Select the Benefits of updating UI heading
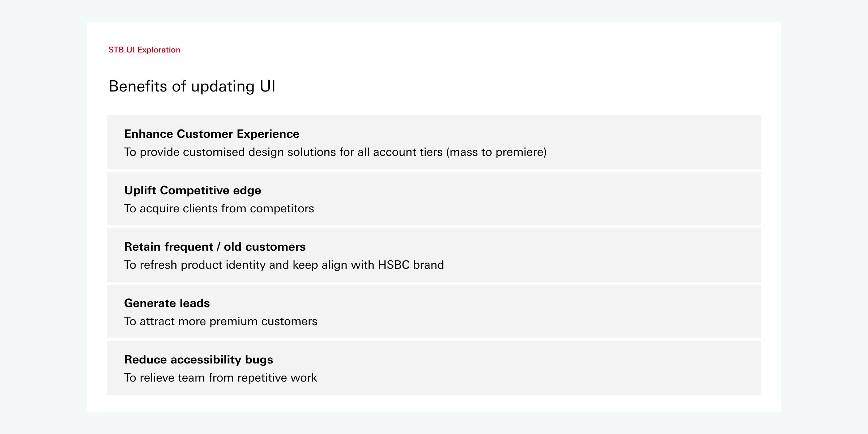This screenshot has height=434, width=868. (x=192, y=87)
